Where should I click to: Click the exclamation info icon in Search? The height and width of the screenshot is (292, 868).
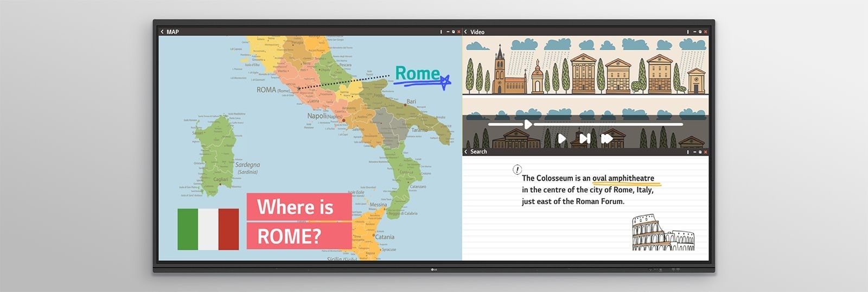pos(517,170)
